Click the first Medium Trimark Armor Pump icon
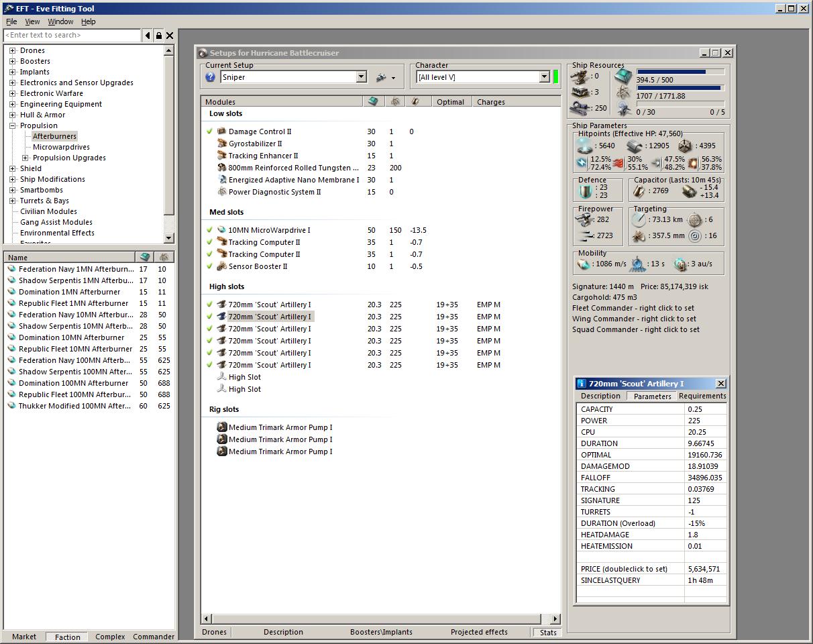 tap(222, 427)
